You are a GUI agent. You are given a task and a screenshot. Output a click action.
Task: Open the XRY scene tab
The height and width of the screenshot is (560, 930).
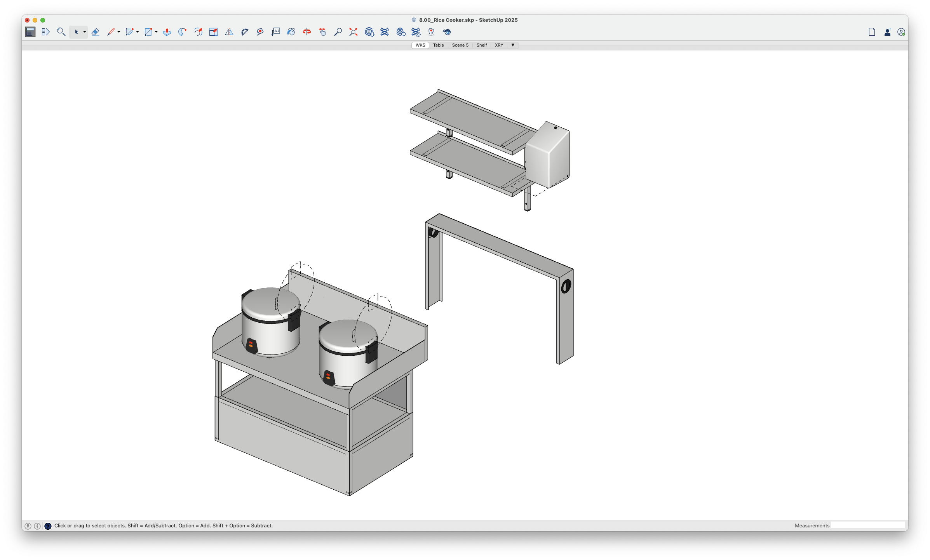coord(499,45)
